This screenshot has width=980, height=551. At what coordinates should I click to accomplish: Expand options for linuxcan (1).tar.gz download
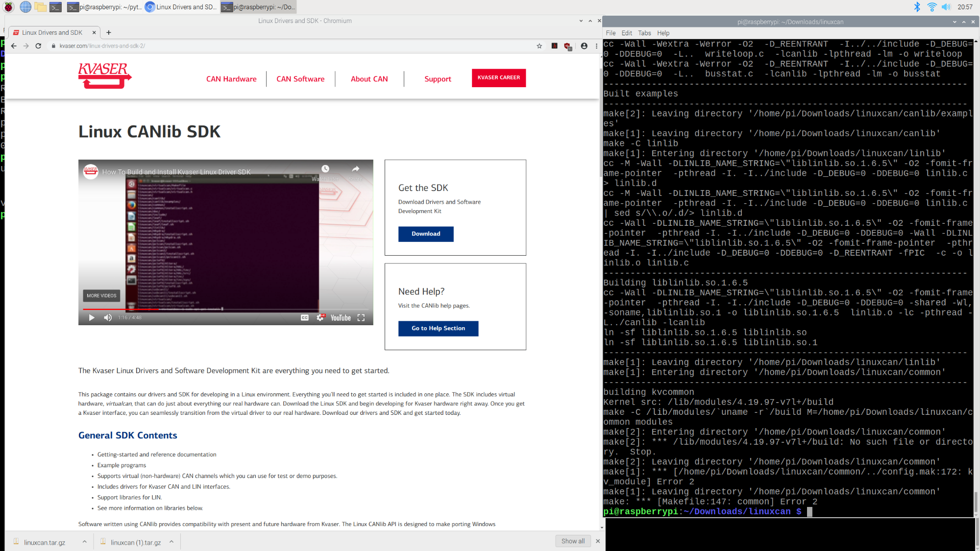click(171, 542)
